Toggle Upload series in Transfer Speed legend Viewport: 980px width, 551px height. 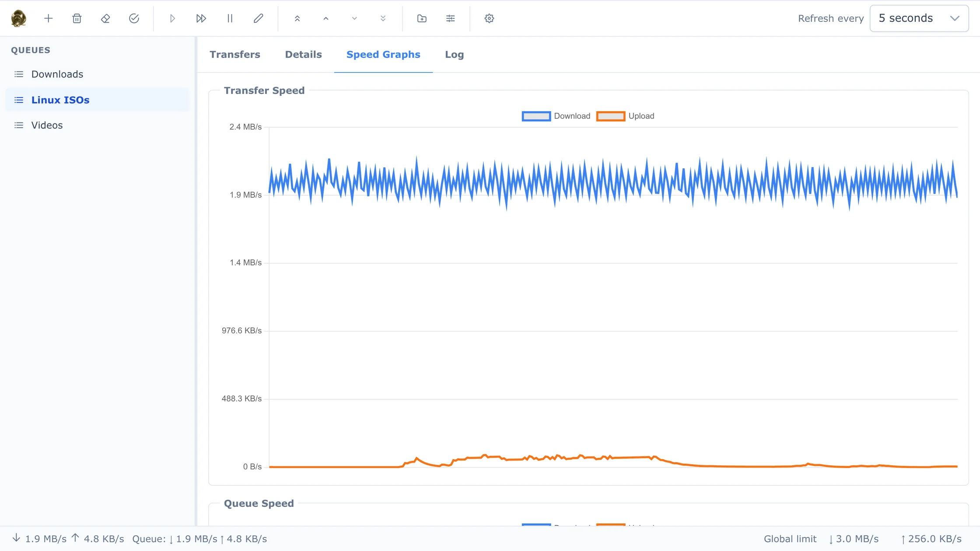[x=625, y=116]
